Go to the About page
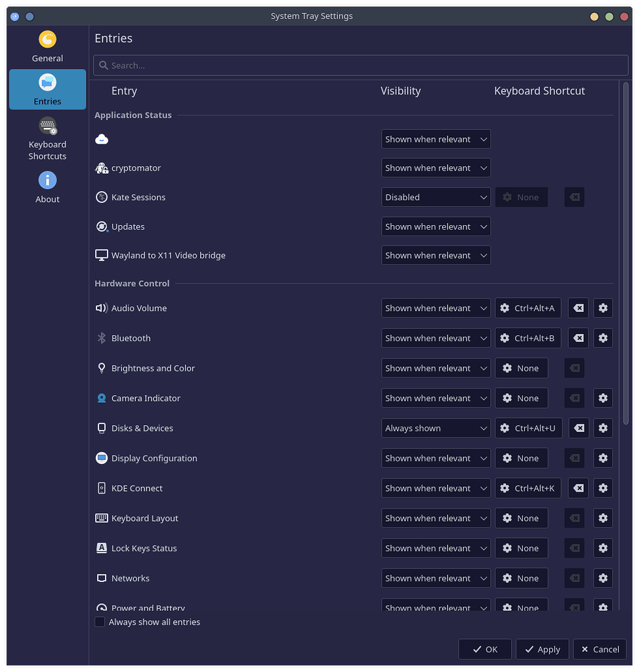 [x=47, y=187]
